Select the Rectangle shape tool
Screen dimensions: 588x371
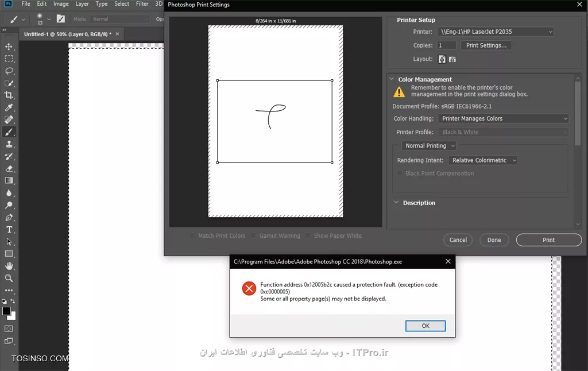(9, 254)
